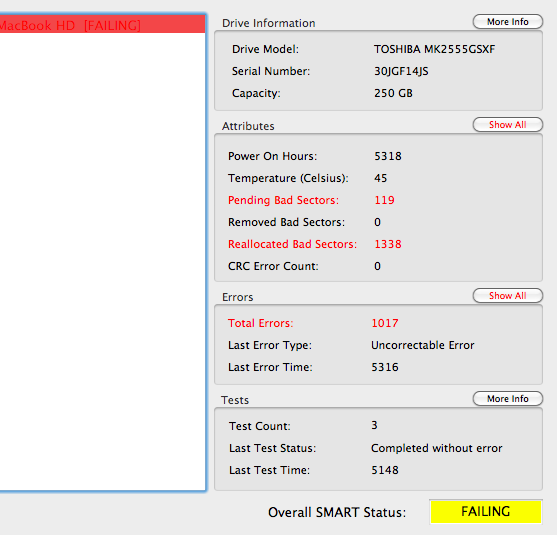Click the Overall SMART Status label
This screenshot has height=535, width=557.
[337, 512]
